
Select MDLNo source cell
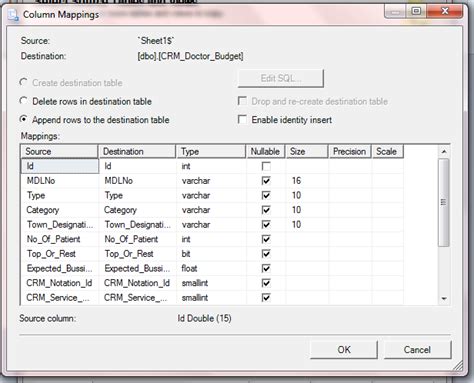click(60, 181)
